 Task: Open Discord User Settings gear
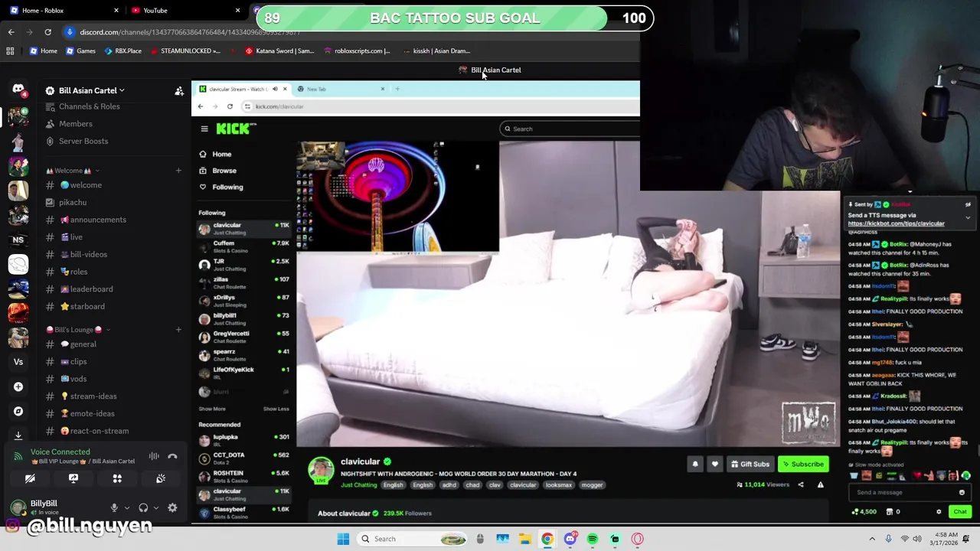point(172,507)
